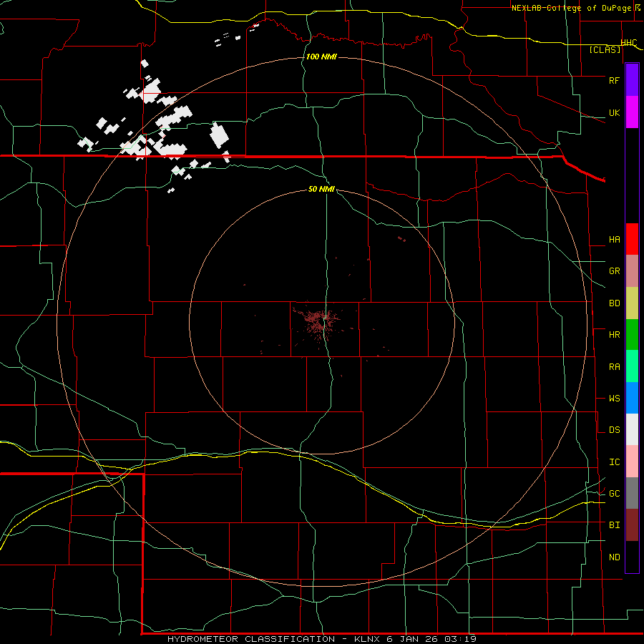Click the HR legend label text

(614, 334)
